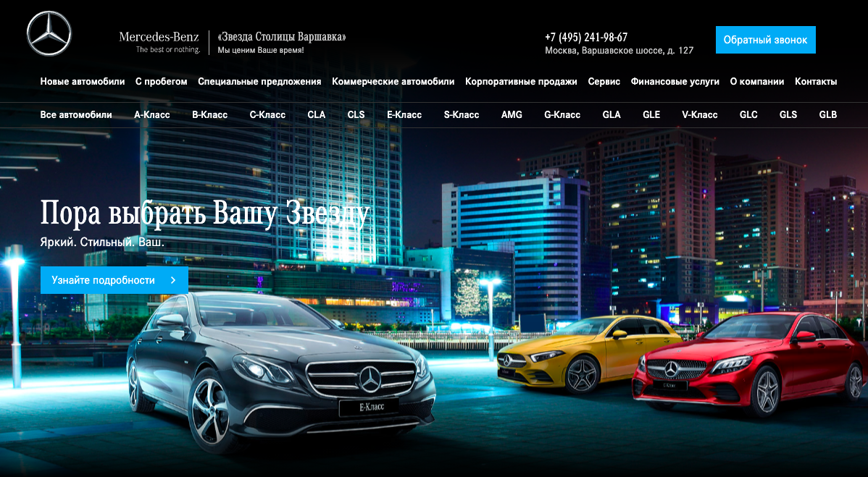
Task: Open the Новые автомобили menu
Action: click(x=83, y=81)
